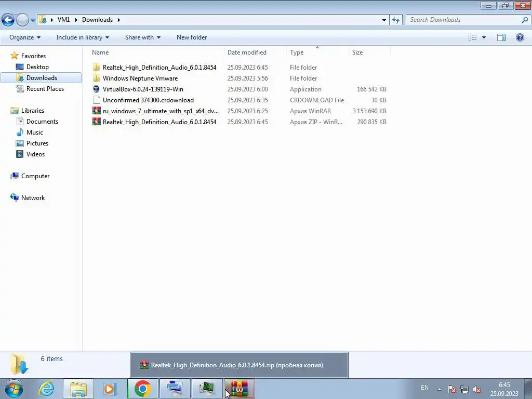The image size is (532, 399).
Task: Select the Unconfirmed 374300.crdownload file icon
Action: [96, 100]
